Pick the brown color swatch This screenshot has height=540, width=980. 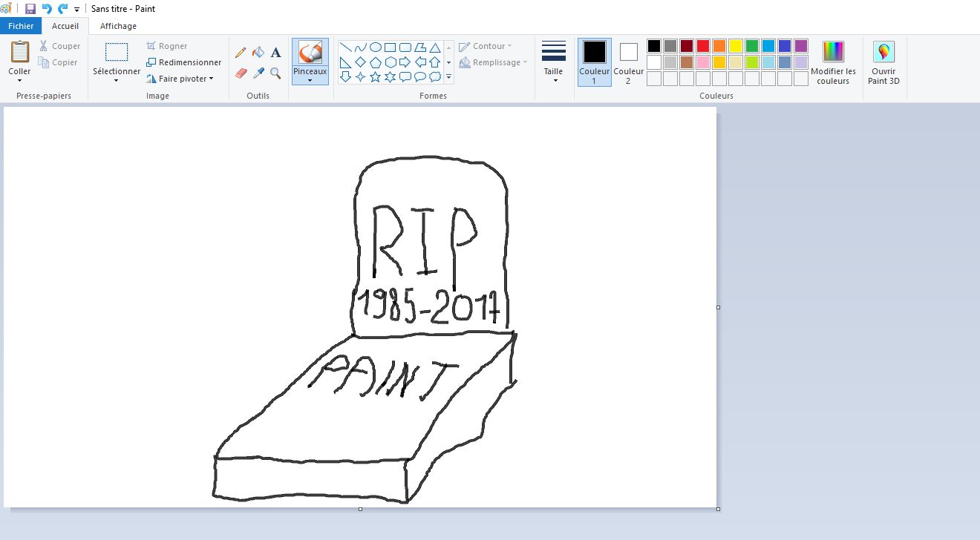[x=687, y=62]
